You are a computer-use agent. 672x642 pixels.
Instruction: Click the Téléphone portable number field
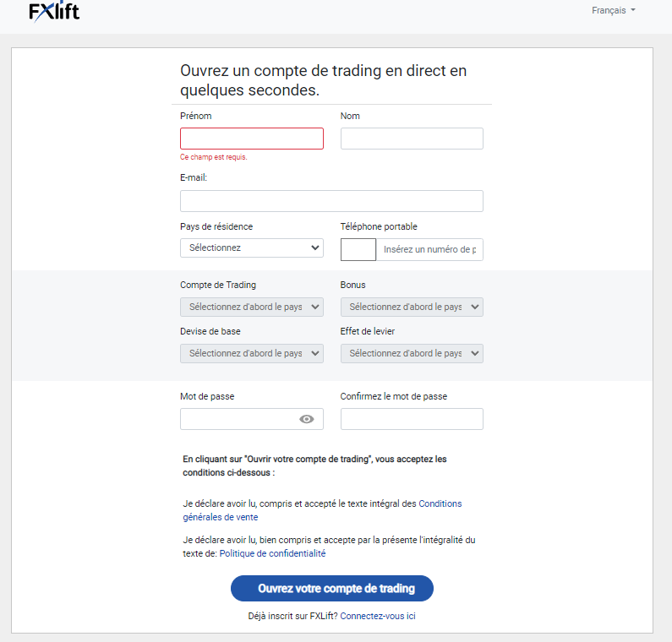[429, 249]
